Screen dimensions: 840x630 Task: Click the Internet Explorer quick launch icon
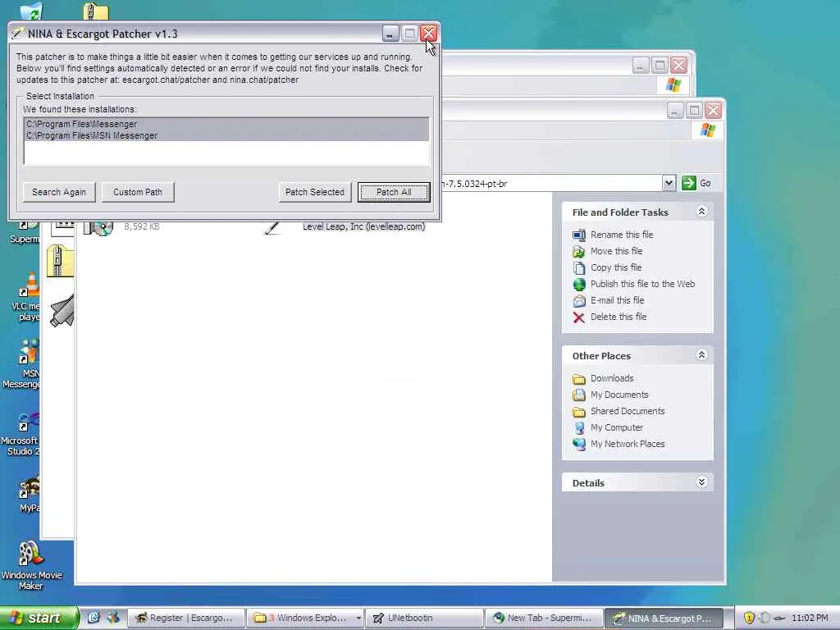[x=94, y=618]
